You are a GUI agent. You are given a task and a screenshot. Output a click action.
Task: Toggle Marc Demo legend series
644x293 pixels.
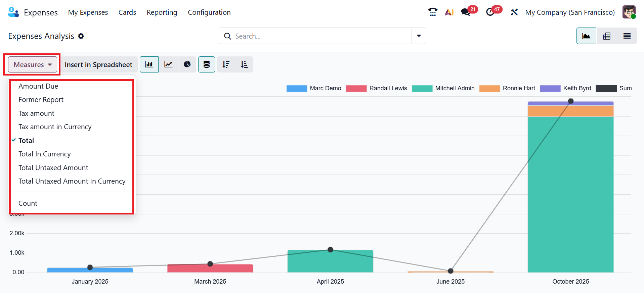(x=313, y=88)
